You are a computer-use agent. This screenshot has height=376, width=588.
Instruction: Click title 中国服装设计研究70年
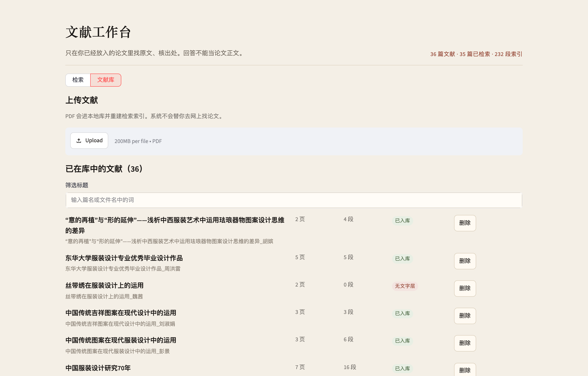pos(98,368)
